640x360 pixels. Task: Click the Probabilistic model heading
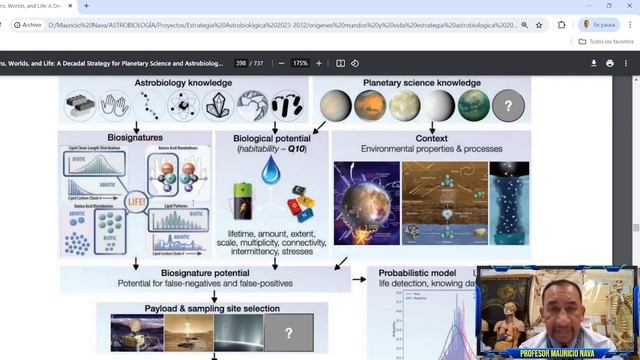(417, 273)
